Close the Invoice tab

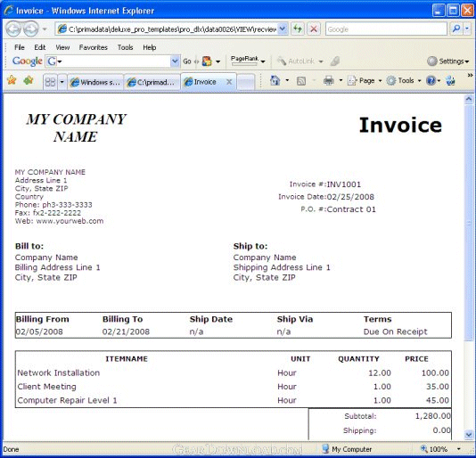(229, 82)
